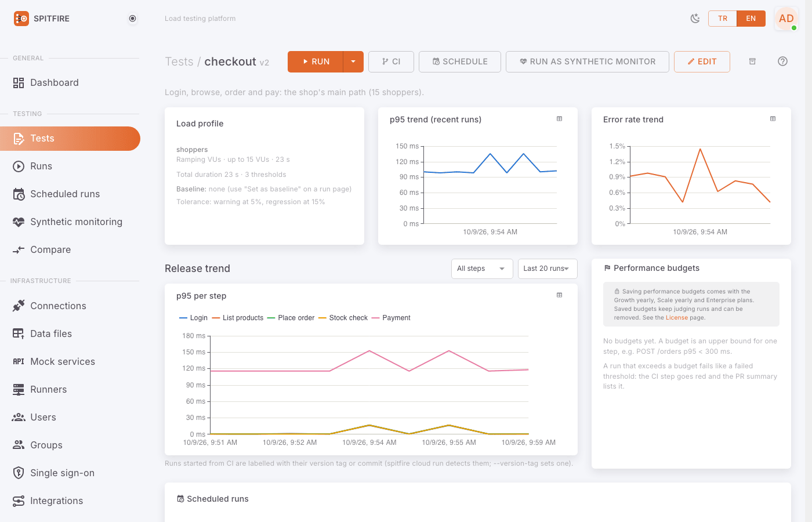Toggle dark mode moon icon
Screen dimensions: 812x522
[695, 19]
